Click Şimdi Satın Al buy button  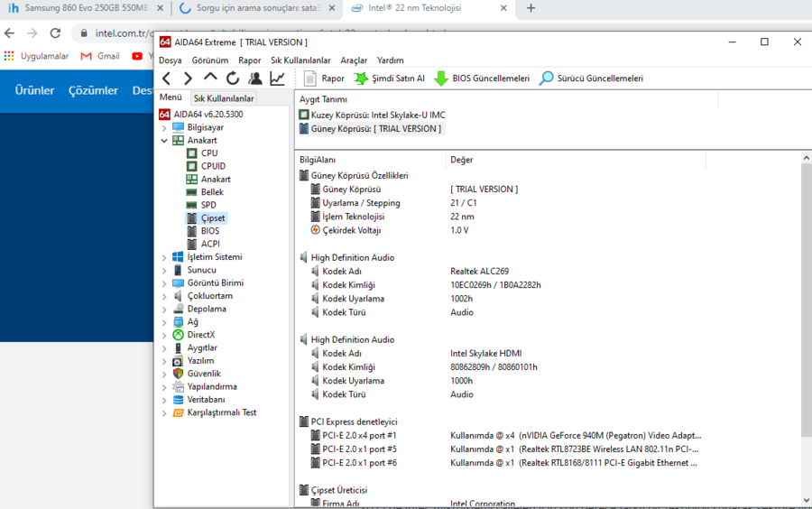(389, 79)
